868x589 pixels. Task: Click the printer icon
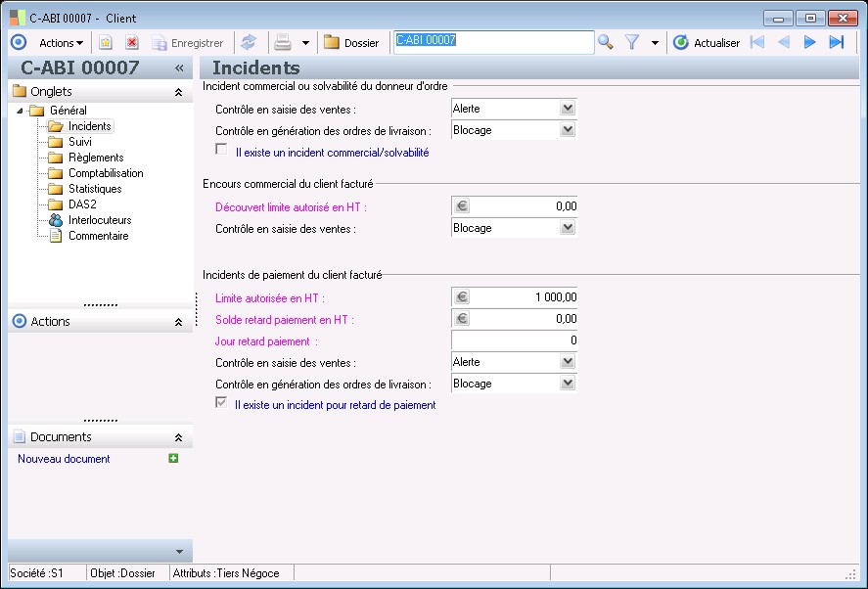(x=283, y=43)
